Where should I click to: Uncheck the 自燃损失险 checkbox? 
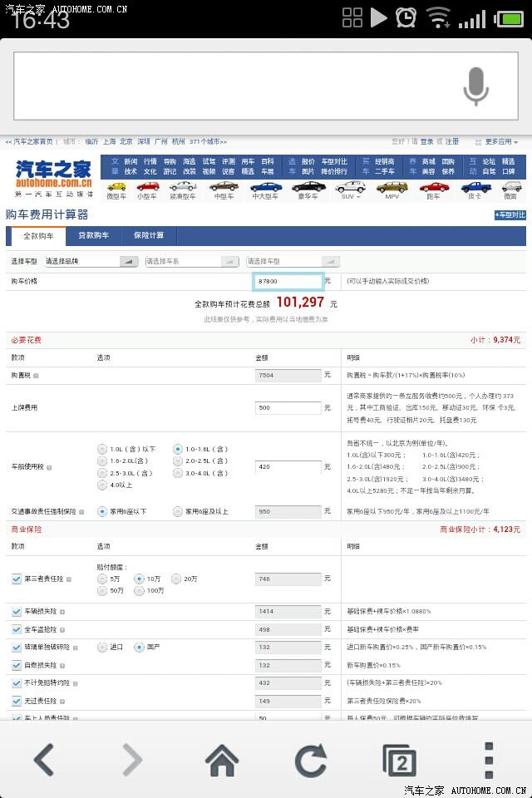[17, 666]
